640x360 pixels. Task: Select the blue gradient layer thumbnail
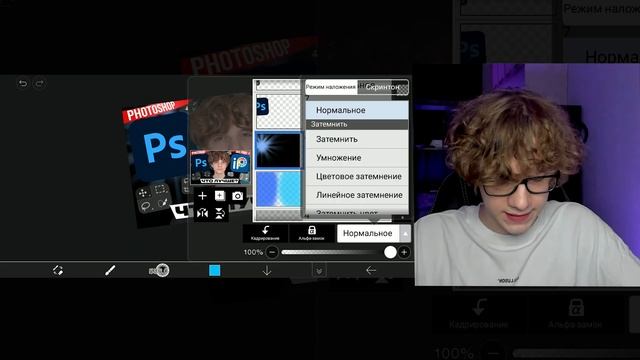tap(278, 189)
